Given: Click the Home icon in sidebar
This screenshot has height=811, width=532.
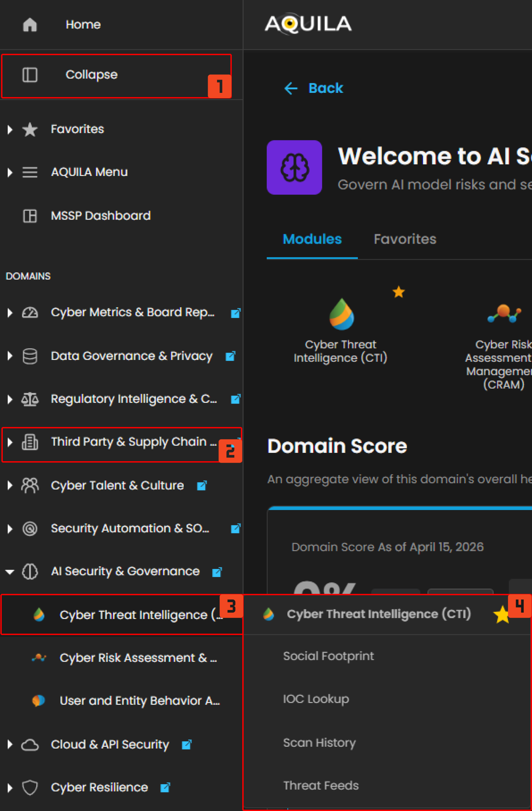Looking at the screenshot, I should (x=30, y=25).
